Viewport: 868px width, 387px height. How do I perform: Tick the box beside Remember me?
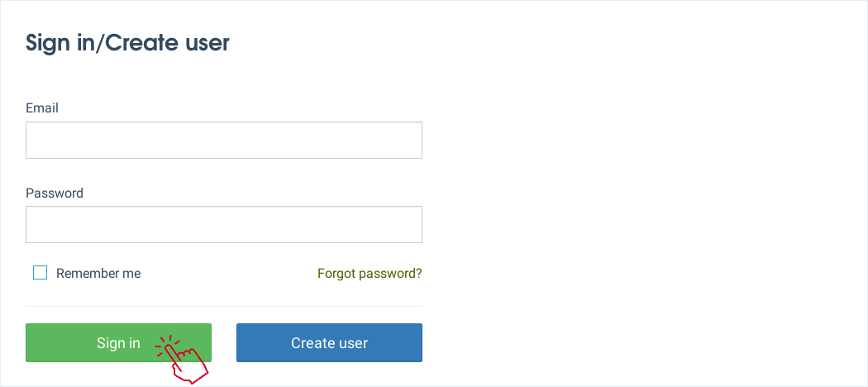point(40,273)
